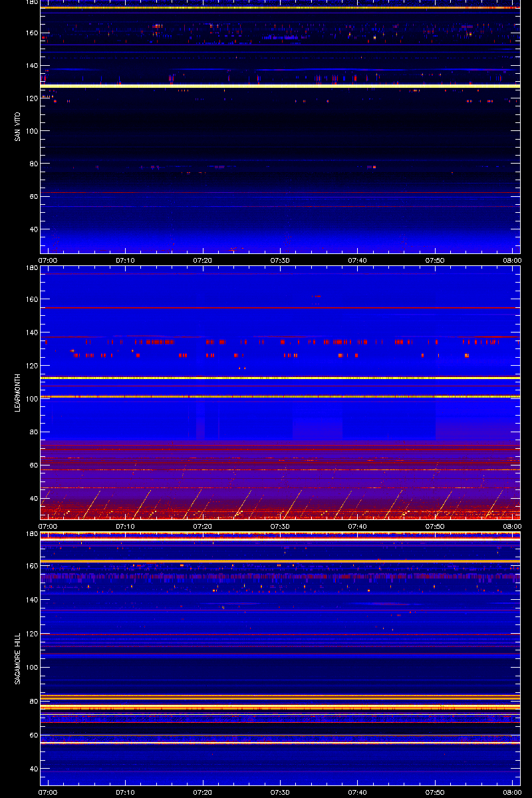Select 07:20 tick under San Vito panel

tap(203, 260)
